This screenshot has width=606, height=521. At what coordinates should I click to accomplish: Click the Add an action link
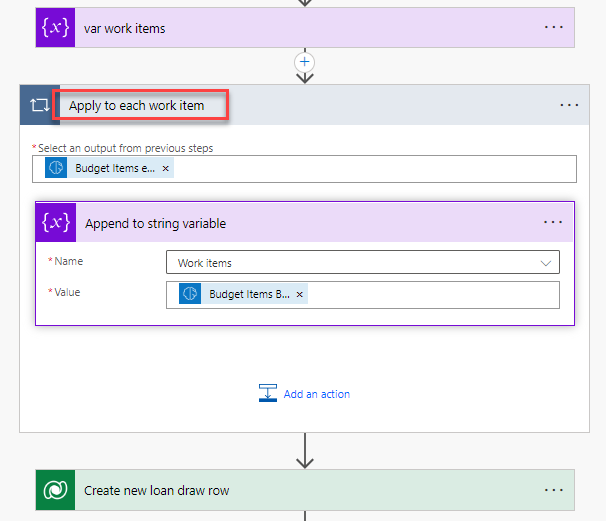tap(316, 394)
